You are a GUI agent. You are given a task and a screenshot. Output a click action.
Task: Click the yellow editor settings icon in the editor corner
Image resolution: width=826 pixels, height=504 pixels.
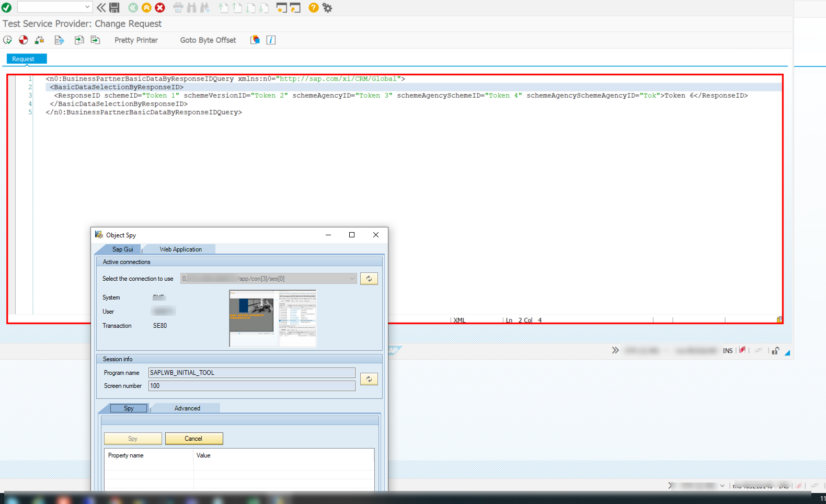tap(779, 319)
